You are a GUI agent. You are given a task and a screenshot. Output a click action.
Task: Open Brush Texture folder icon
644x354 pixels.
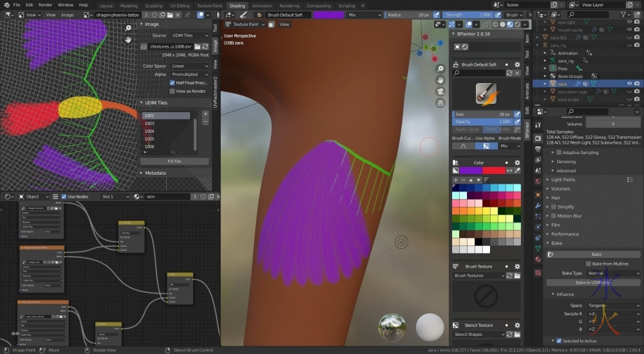pos(516,275)
